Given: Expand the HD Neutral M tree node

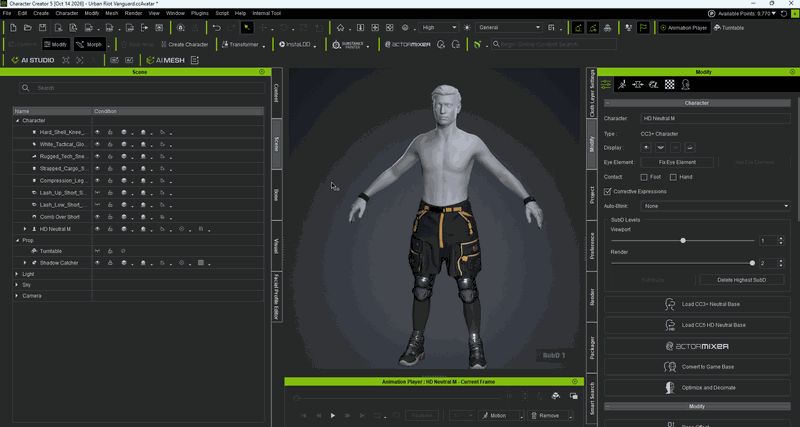Looking at the screenshot, I should point(25,229).
